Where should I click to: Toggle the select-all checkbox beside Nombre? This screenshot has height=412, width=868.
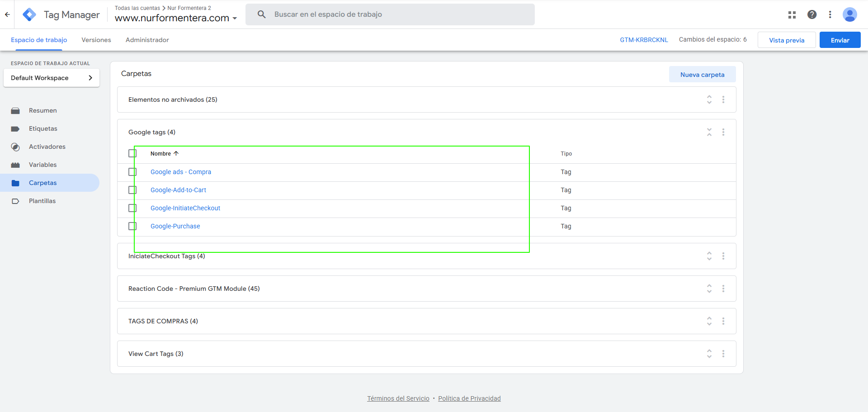[x=132, y=153]
